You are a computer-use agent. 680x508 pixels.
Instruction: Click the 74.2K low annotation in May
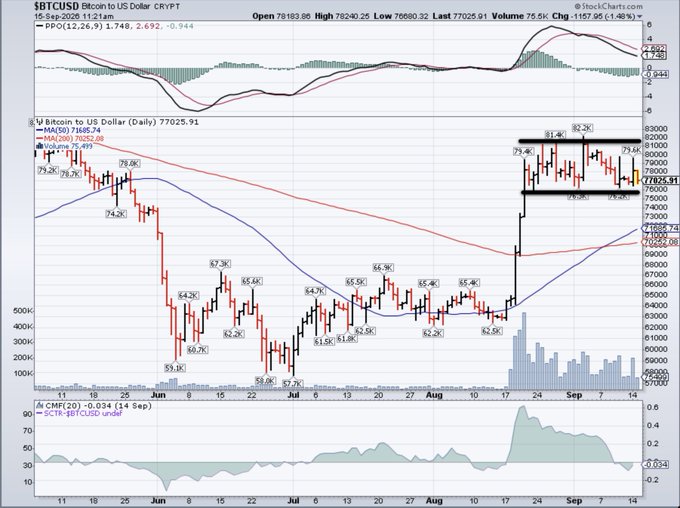(116, 214)
